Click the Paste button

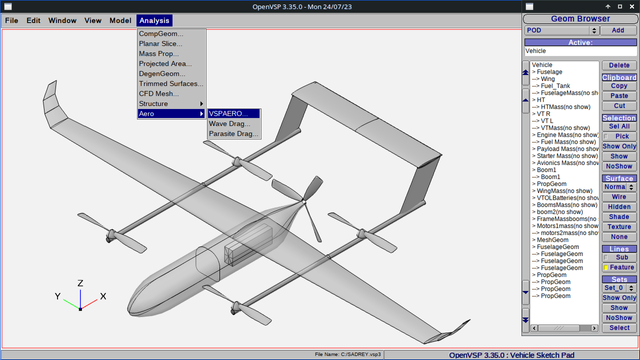(619, 96)
